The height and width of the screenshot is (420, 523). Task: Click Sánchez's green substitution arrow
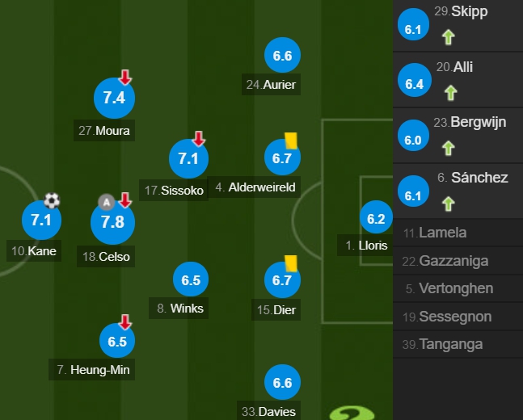pyautogui.click(x=449, y=204)
